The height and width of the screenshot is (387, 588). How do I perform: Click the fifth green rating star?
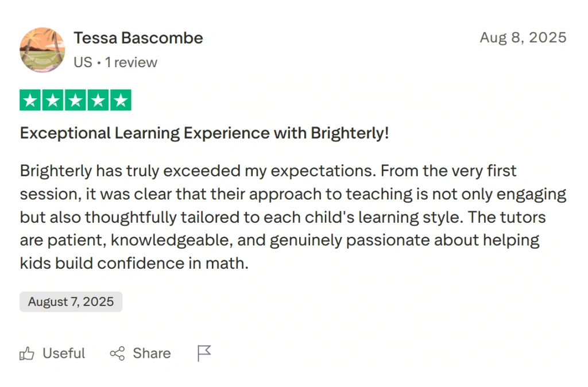pyautogui.click(x=121, y=99)
